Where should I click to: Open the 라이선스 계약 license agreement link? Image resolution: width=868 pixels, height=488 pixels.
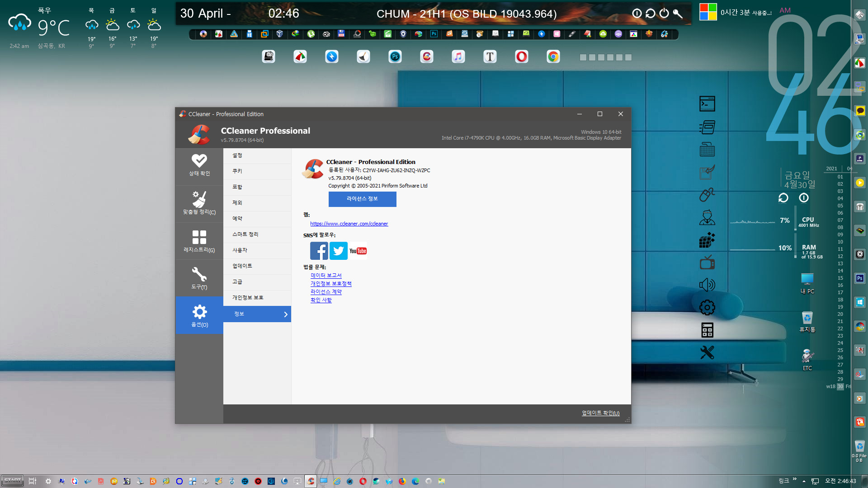(326, 291)
